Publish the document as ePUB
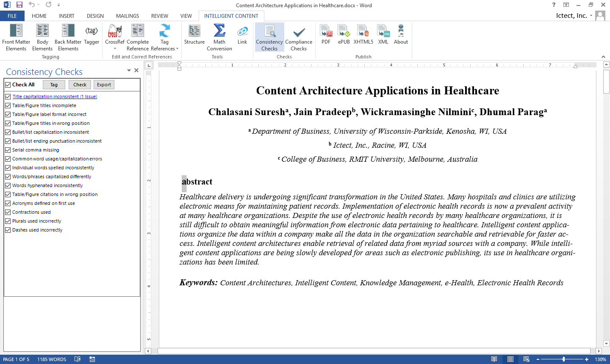 (x=344, y=35)
